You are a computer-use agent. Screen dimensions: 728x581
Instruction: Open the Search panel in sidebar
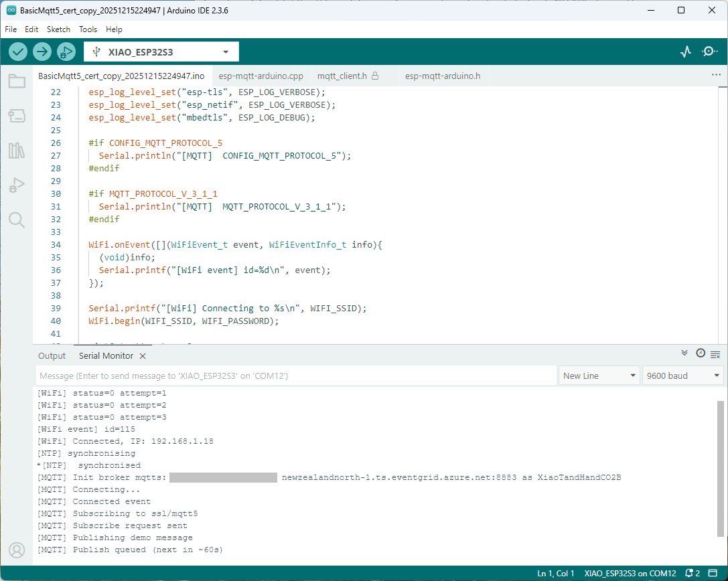click(17, 220)
